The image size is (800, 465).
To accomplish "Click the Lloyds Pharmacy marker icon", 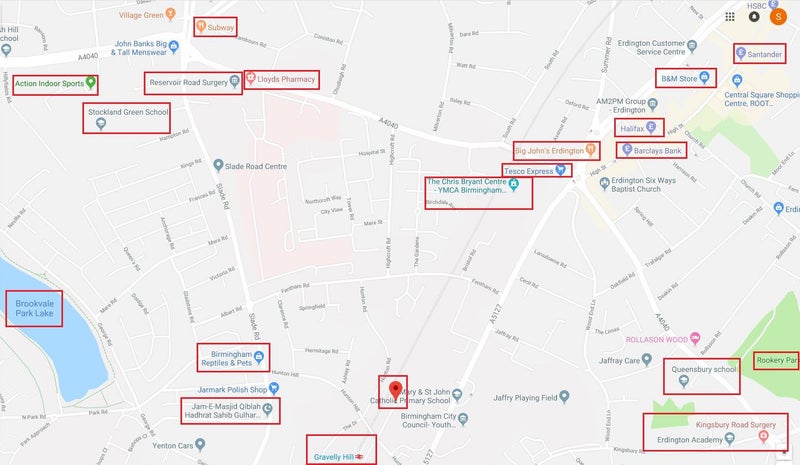I will point(251,79).
